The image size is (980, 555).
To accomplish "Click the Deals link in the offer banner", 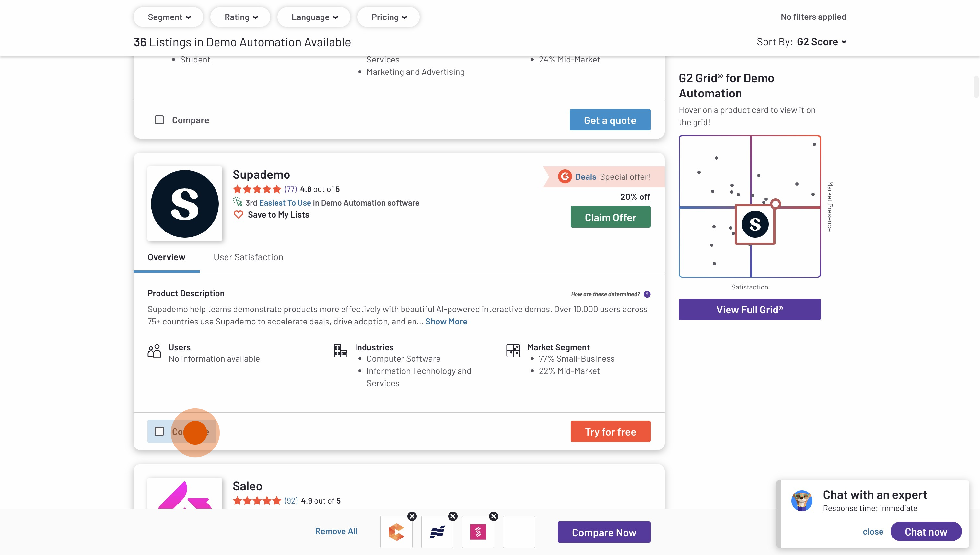I will (x=586, y=177).
